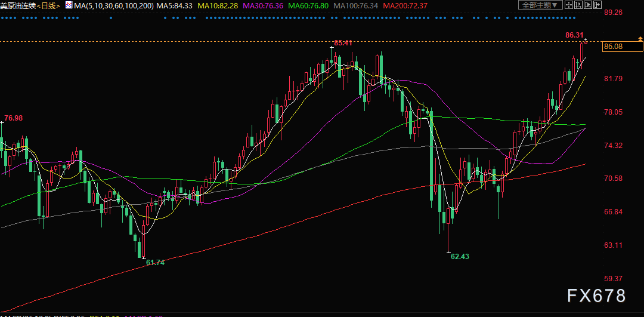Click the 86.31 high price marker
644x317 pixels.
(x=574, y=35)
